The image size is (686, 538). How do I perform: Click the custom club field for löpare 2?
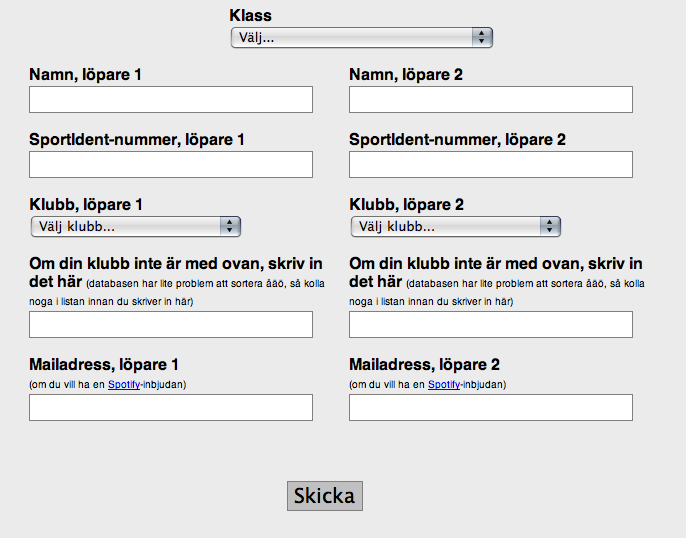tap(491, 325)
